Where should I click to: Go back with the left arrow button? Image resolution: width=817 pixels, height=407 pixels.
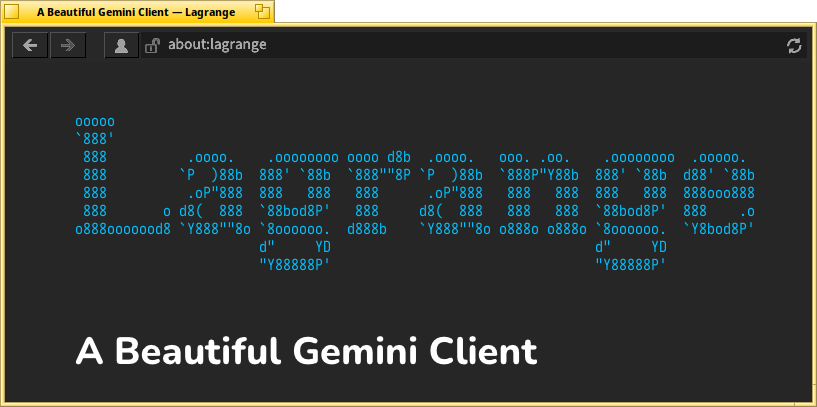[30, 45]
